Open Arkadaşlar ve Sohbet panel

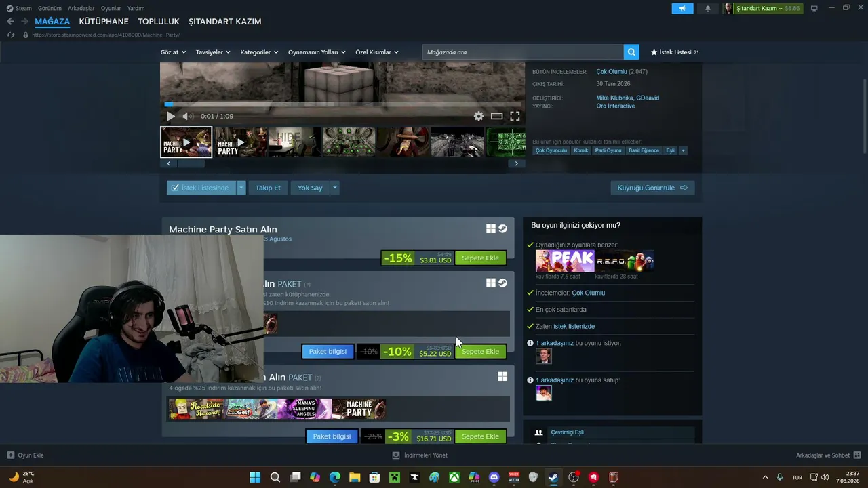(x=828, y=455)
